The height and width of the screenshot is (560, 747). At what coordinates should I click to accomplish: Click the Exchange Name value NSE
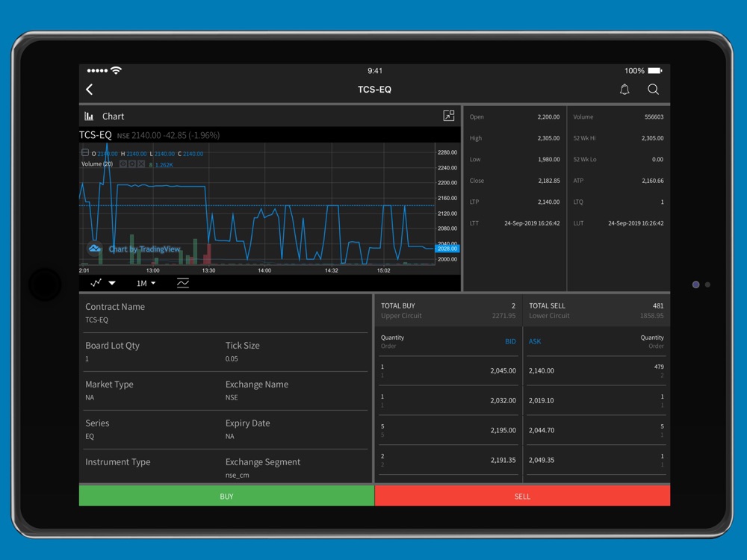click(232, 398)
